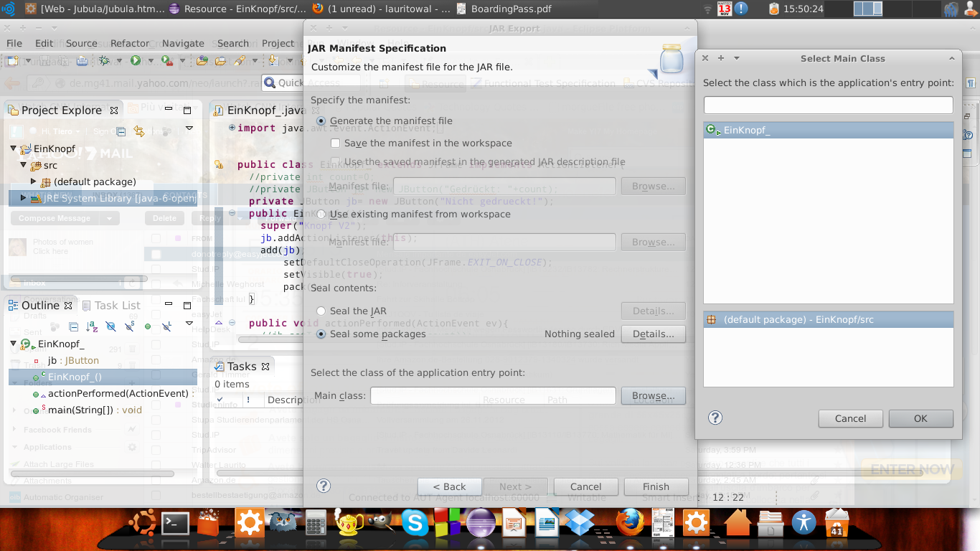Expand the JRE System Library node

[x=23, y=198]
